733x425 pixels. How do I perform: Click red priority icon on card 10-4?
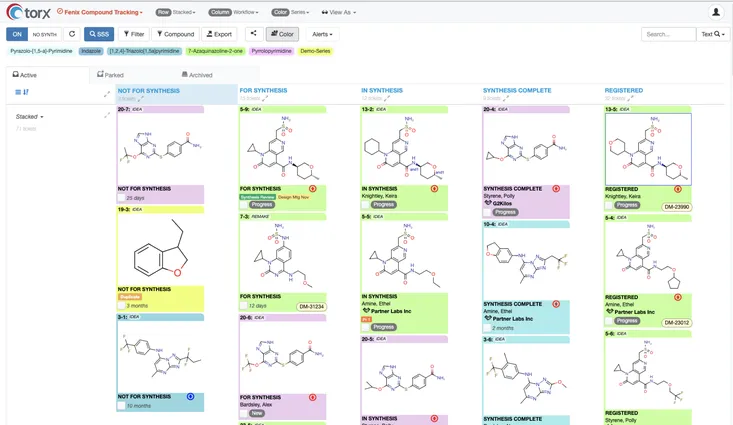tap(556, 304)
